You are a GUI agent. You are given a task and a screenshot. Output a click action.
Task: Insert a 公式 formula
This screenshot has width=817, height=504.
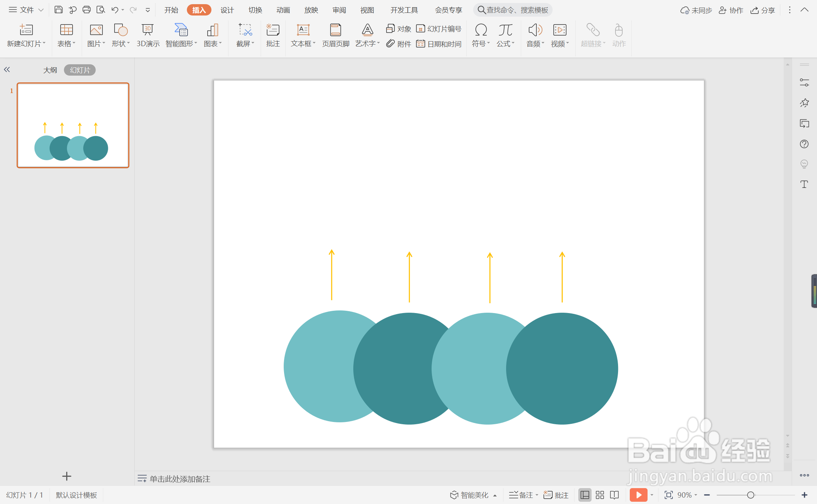505,36
